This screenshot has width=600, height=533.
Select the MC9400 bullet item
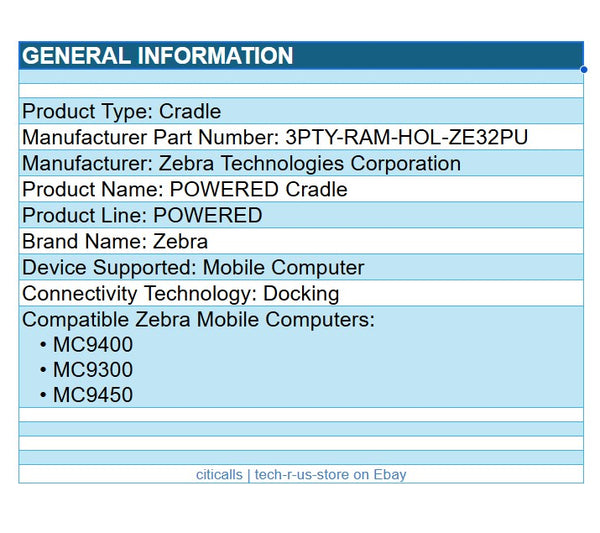[x=93, y=345]
